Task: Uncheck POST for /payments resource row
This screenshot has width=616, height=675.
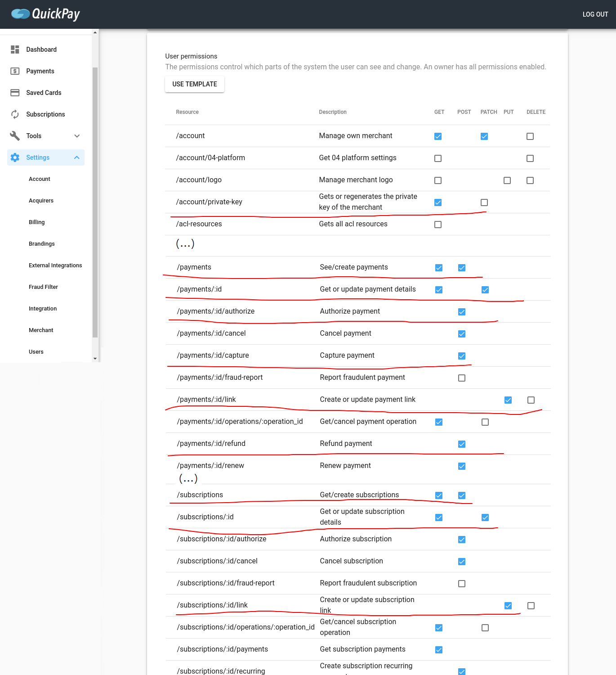Action: (462, 268)
